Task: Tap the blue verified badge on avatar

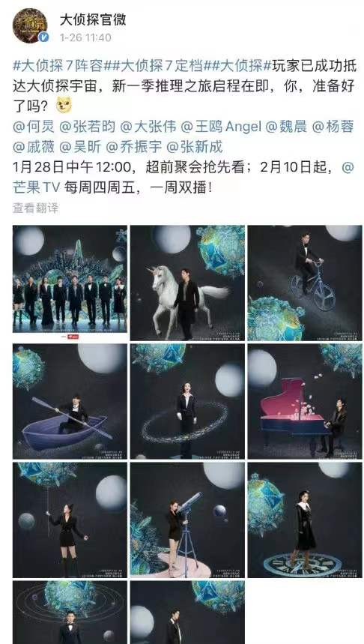Action: 43,37
